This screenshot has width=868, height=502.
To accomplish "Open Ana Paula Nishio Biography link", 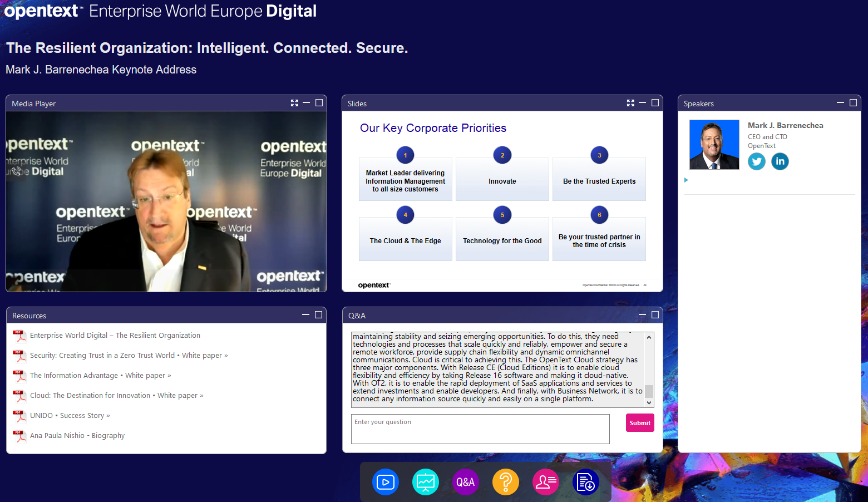I will [77, 435].
